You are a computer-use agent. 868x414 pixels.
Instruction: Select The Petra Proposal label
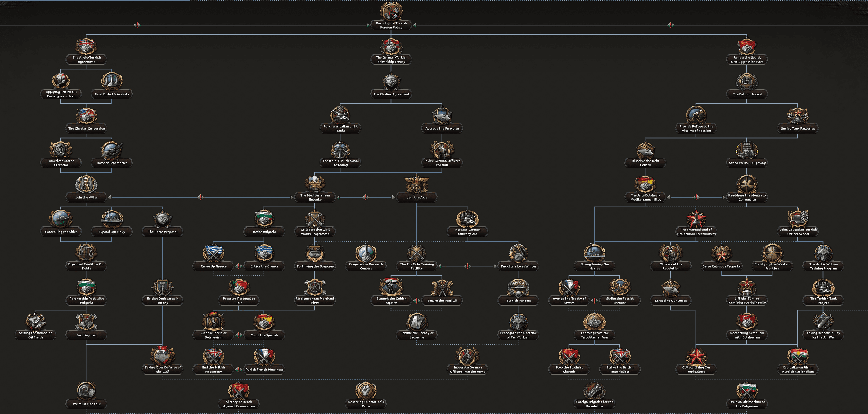pos(163,232)
